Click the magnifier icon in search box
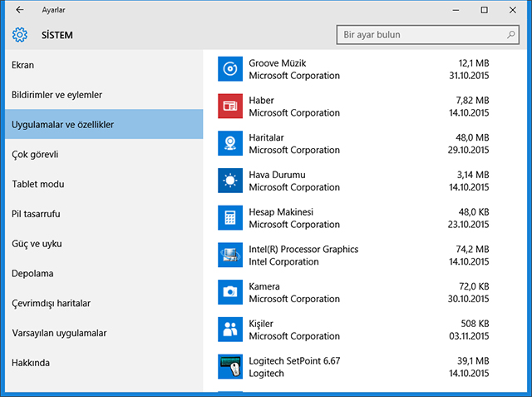The width and height of the screenshot is (532, 397). pyautogui.click(x=510, y=34)
